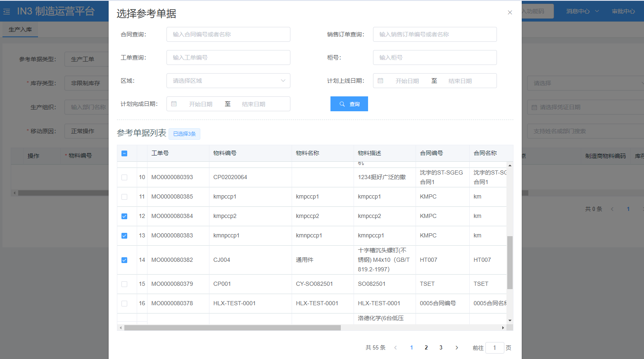Check row 15 MO0000080379 checkbox
This screenshot has height=359, width=644.
(124, 284)
